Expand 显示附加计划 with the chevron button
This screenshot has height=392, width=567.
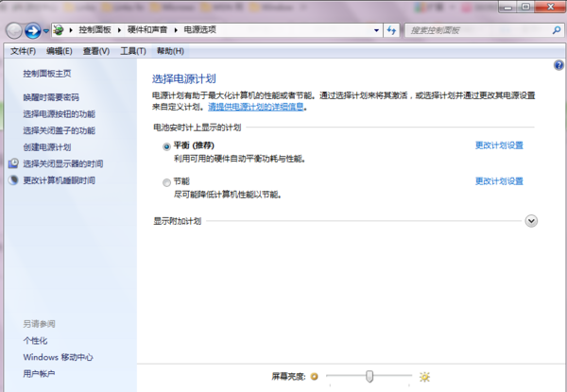531,221
